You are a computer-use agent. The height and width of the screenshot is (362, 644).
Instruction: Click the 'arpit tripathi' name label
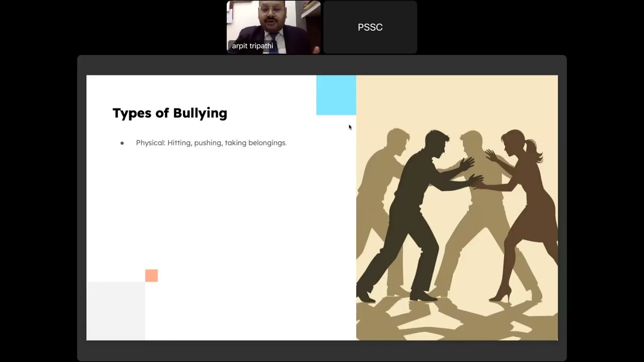[x=253, y=46]
